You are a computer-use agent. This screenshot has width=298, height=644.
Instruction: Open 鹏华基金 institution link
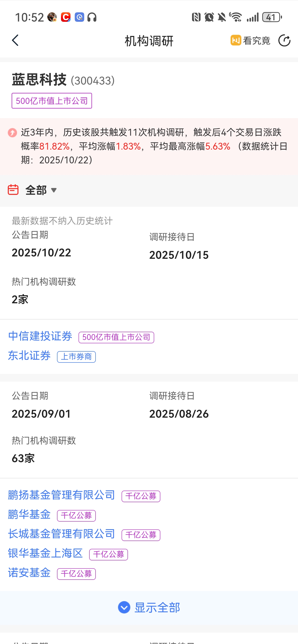[30, 514]
